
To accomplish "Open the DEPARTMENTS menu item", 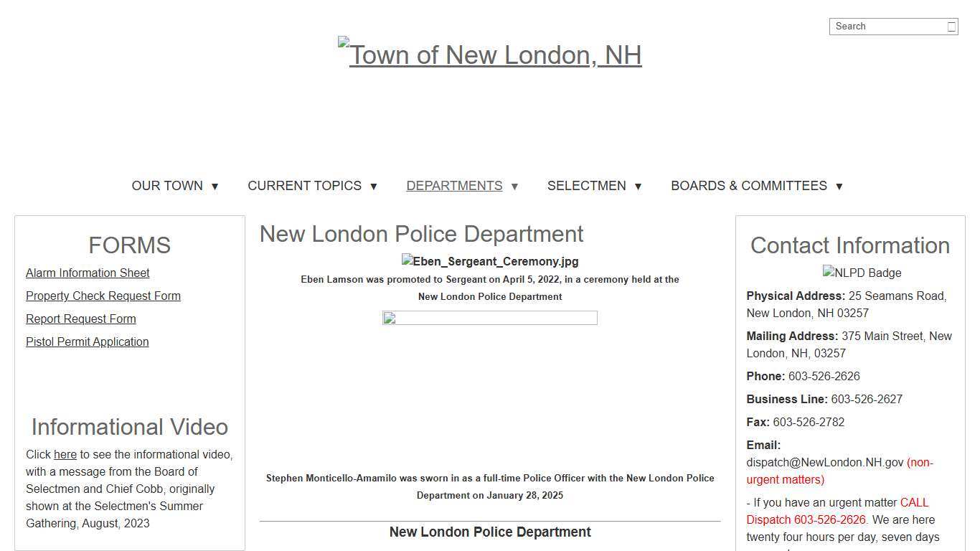I will pos(454,185).
